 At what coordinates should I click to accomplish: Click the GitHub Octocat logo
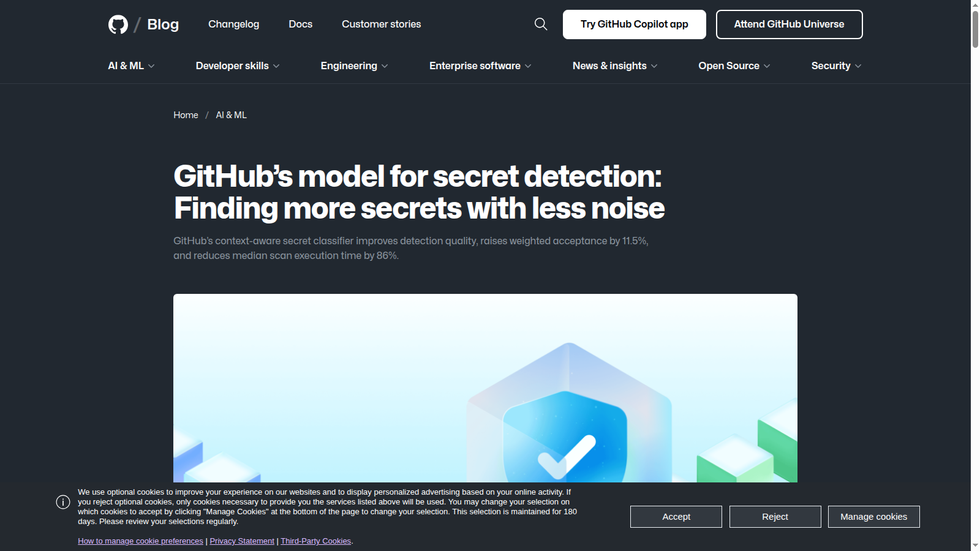pos(118,24)
